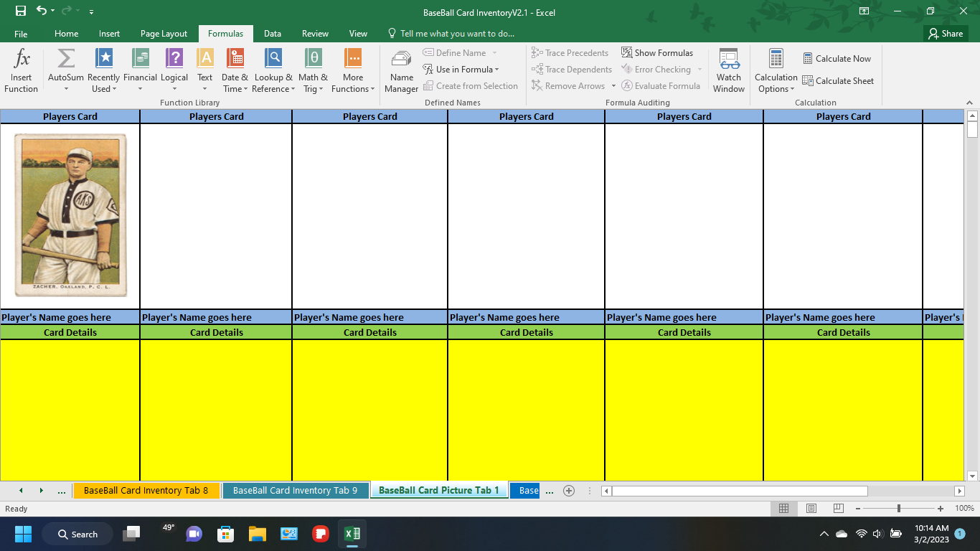Expand the Remove Arrows dropdown arrow
The width and height of the screenshot is (980, 551).
[613, 86]
